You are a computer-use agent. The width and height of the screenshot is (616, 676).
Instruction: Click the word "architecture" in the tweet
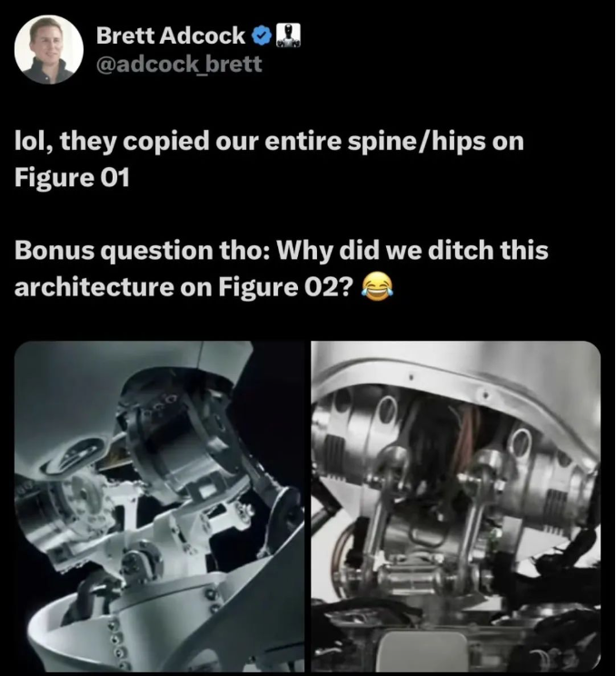click(94, 287)
